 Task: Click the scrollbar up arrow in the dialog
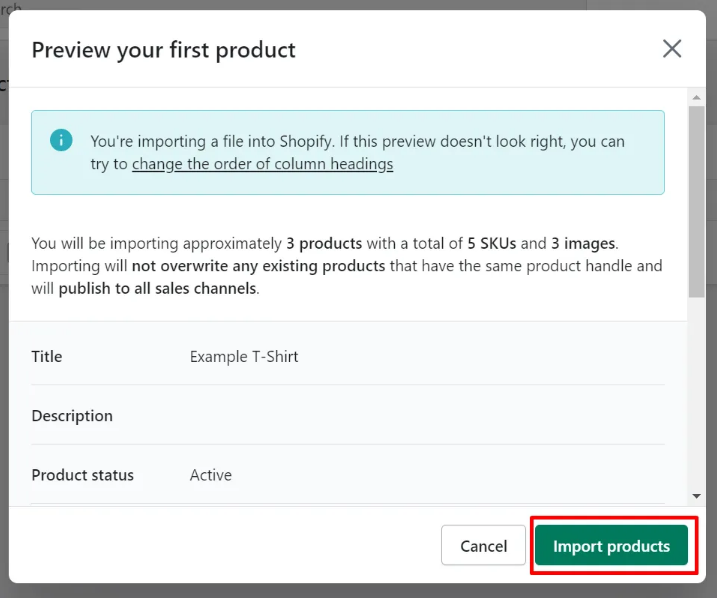[696, 98]
